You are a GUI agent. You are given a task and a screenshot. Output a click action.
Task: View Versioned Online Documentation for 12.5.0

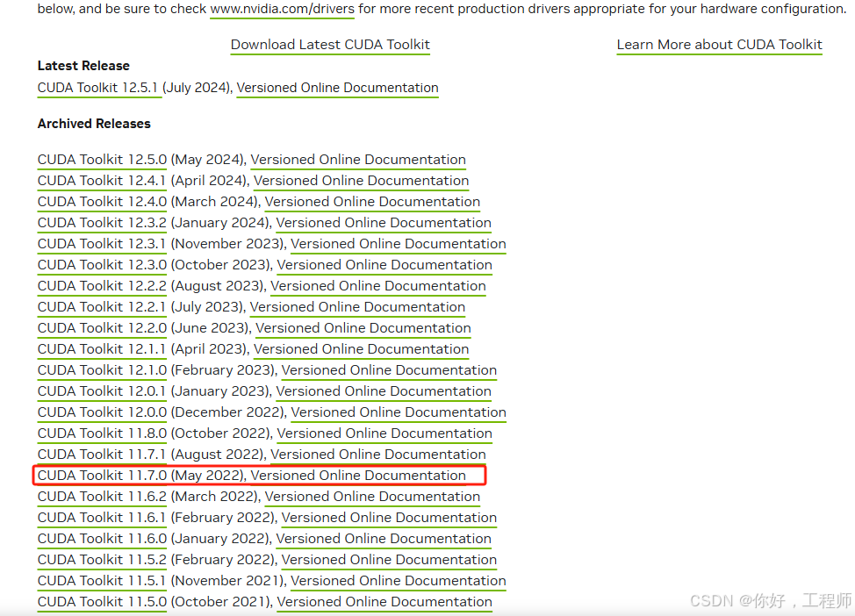point(358,160)
